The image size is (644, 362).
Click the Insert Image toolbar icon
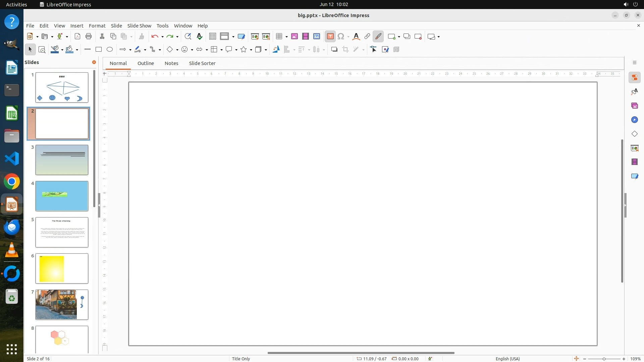tap(294, 37)
